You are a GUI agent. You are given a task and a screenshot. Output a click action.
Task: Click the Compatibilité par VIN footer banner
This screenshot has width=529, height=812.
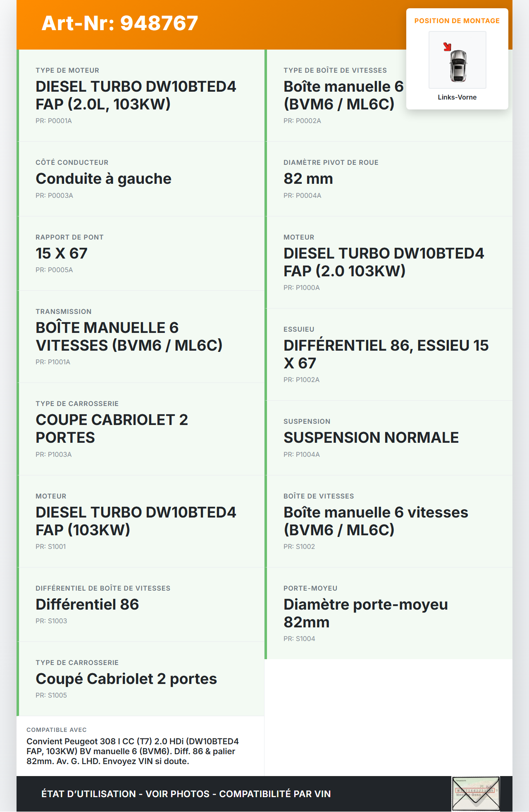tap(186, 794)
